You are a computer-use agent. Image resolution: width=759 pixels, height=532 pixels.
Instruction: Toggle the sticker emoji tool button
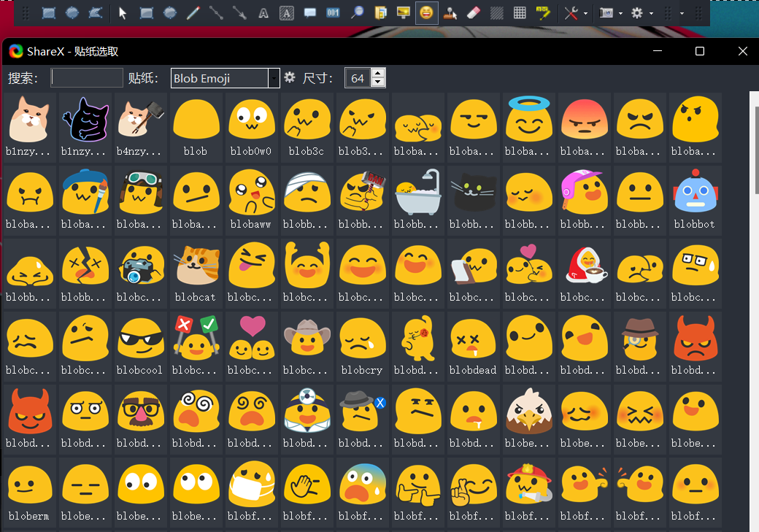(x=426, y=13)
